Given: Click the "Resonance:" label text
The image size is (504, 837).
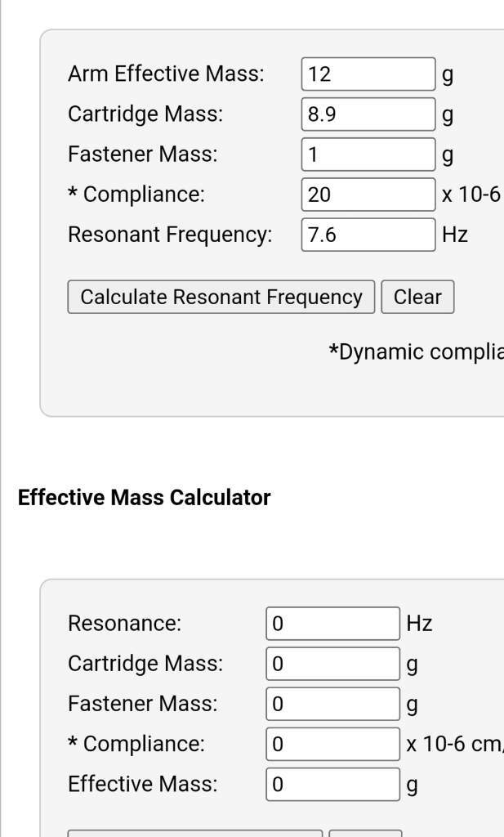Looking at the screenshot, I should tap(124, 624).
